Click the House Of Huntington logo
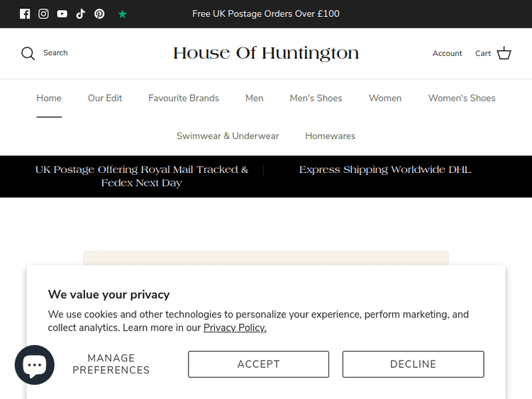 tap(266, 53)
